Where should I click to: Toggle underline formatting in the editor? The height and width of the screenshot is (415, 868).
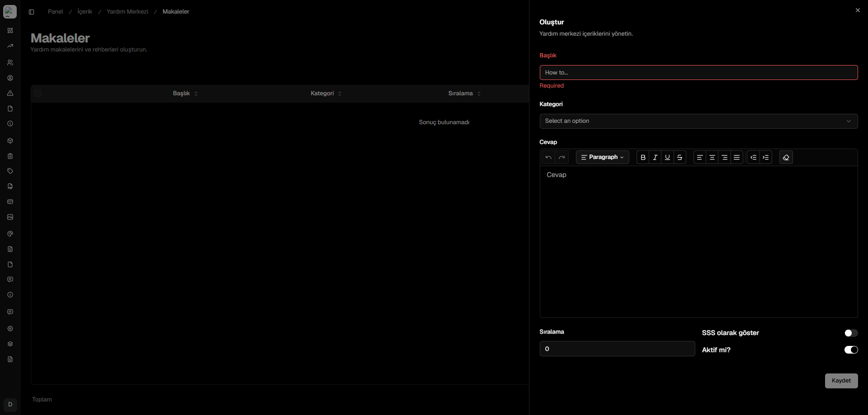pyautogui.click(x=667, y=157)
